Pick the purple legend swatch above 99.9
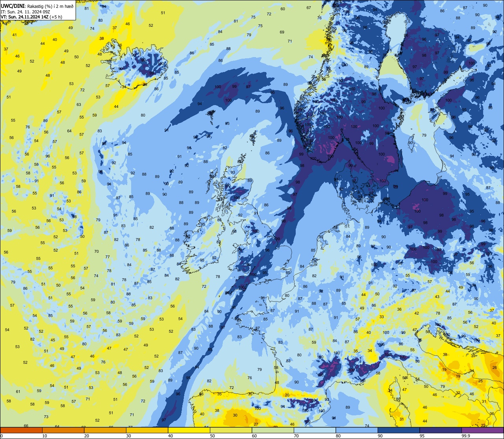This screenshot has height=439, width=504. 482,430
